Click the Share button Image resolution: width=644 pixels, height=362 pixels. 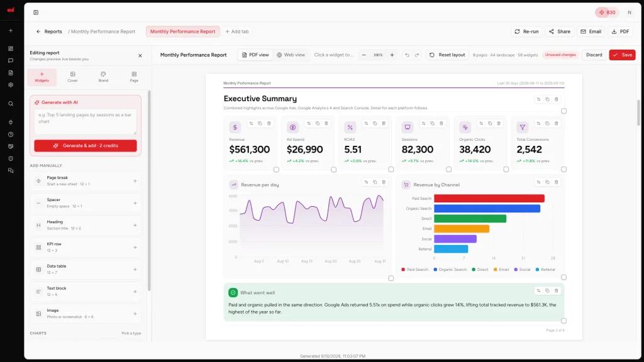point(559,31)
